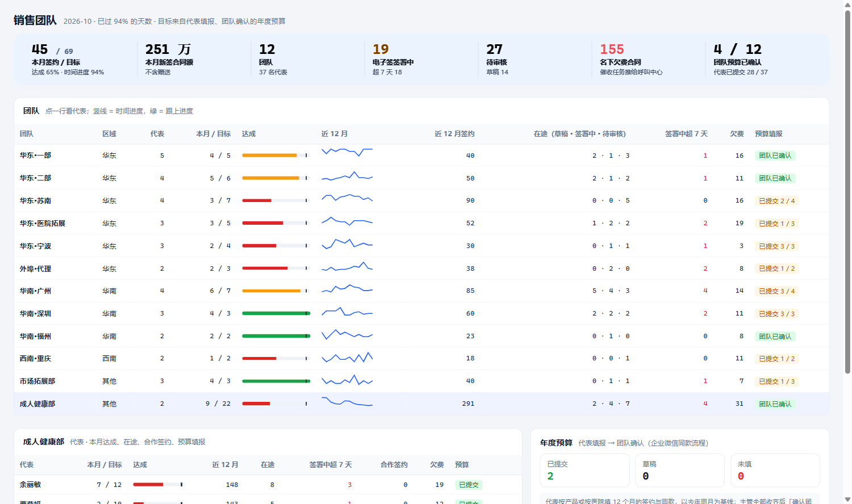Screen dimensions: 852x504
Task: Click the 草稿 0 annual budget box
Action: point(680,471)
